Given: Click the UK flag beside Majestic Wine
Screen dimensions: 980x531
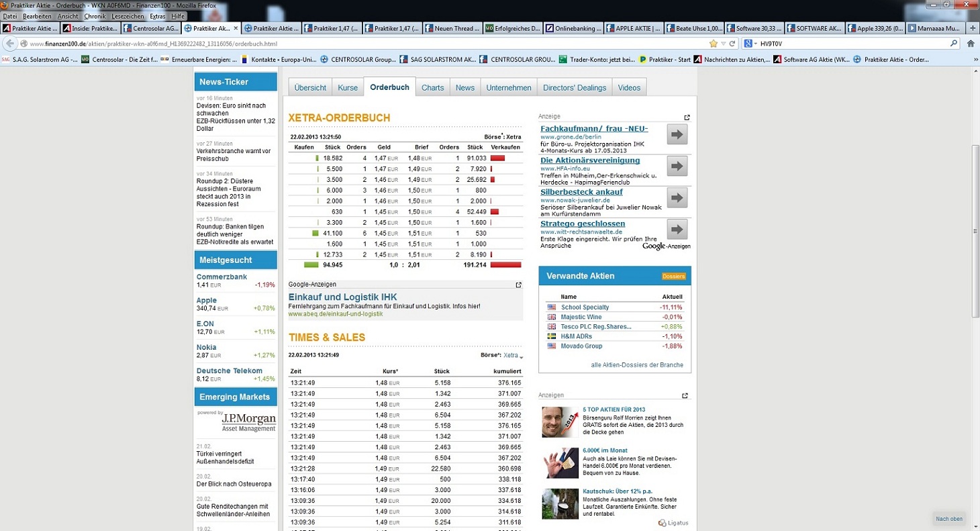Looking at the screenshot, I should pos(552,317).
